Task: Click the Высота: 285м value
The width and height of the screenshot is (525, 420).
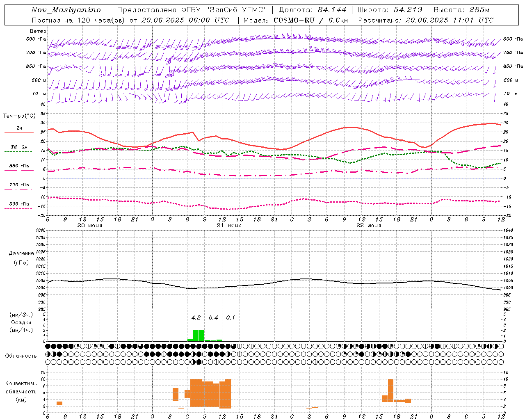Action: pos(461,10)
